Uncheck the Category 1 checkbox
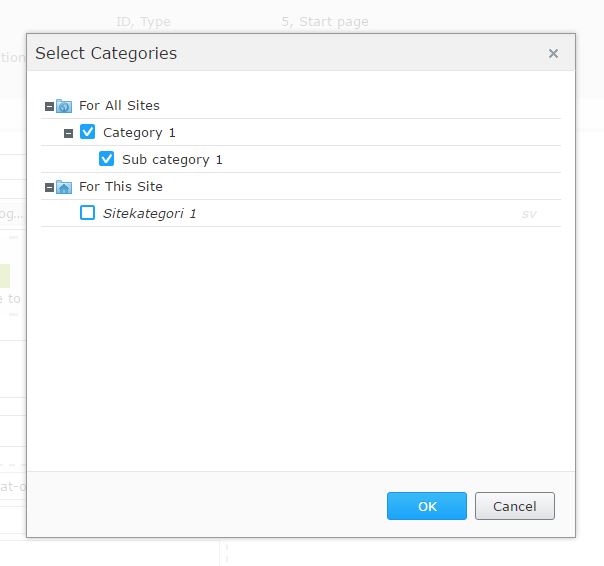The height and width of the screenshot is (566, 604). (87, 132)
